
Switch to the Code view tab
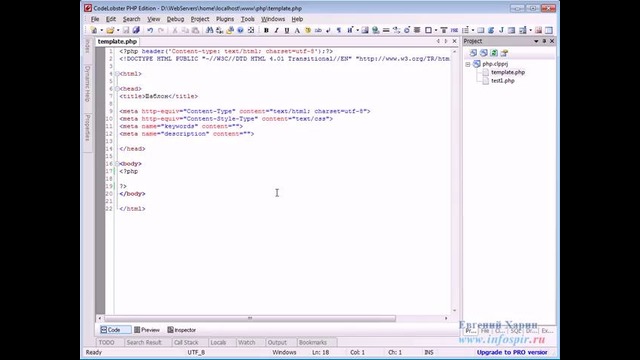point(115,330)
